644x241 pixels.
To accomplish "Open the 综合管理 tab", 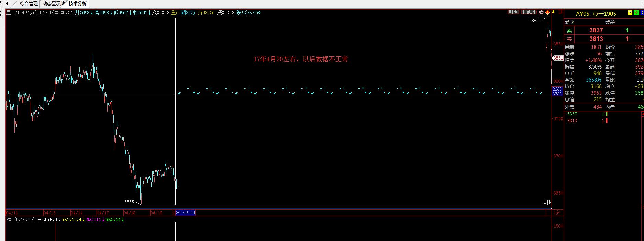I will tap(29, 3).
